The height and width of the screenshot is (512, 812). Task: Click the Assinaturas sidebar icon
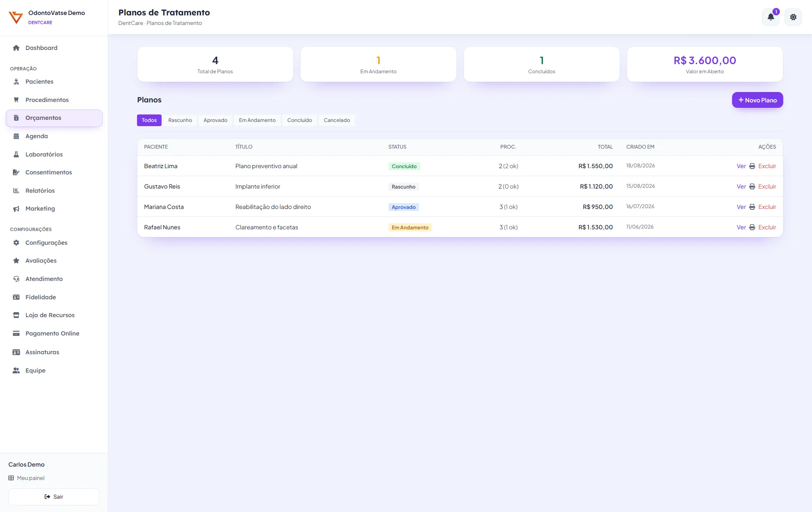(x=16, y=352)
